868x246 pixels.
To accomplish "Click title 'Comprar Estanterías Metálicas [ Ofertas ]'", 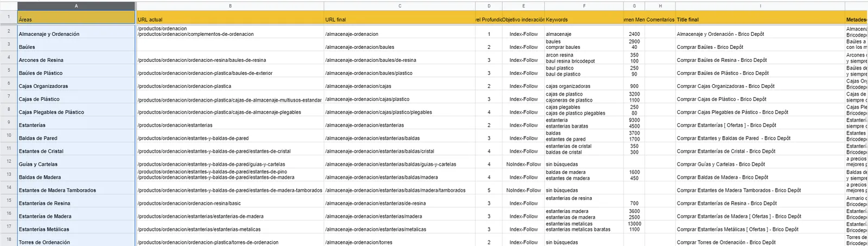I will point(760,227).
